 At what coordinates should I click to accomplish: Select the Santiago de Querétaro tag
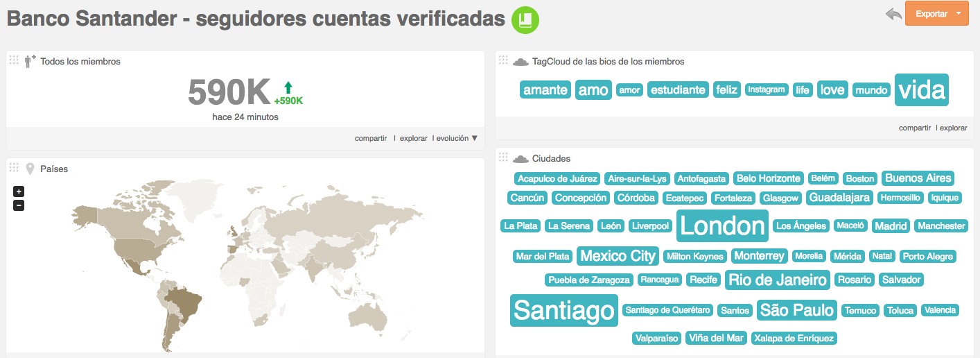(x=667, y=310)
